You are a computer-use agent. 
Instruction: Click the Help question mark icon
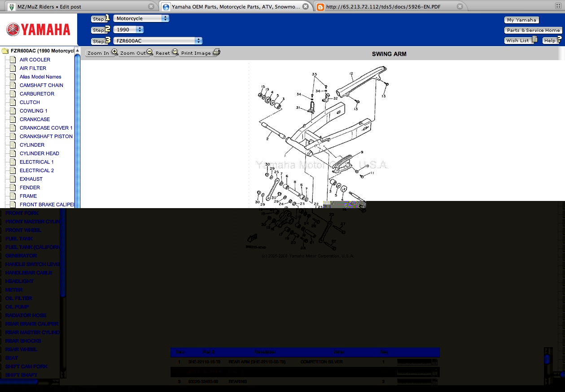click(560, 39)
